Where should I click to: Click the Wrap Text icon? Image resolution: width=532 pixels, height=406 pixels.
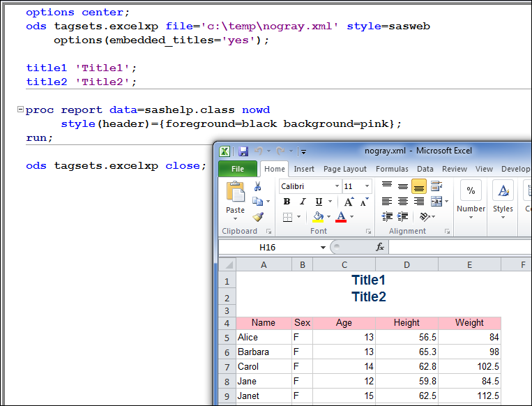click(x=437, y=186)
